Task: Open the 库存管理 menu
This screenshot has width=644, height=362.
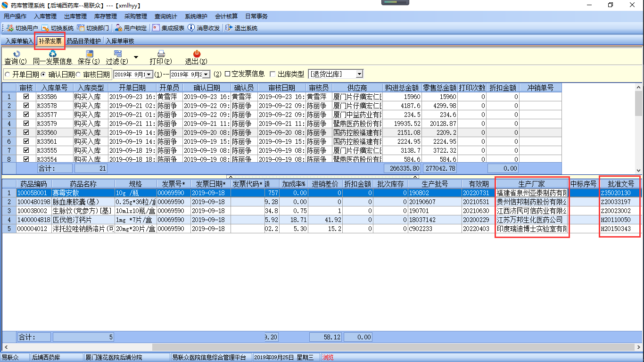Action: click(x=106, y=16)
